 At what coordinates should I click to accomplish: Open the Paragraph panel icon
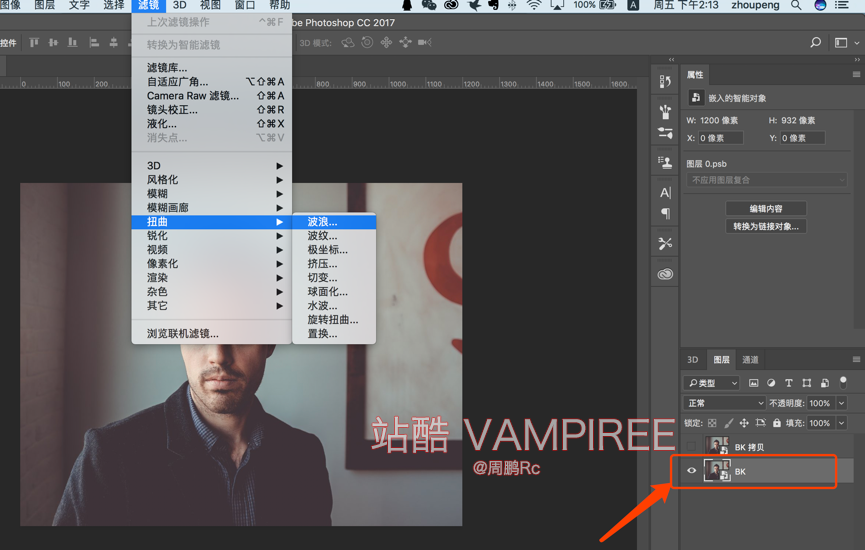pyautogui.click(x=665, y=213)
